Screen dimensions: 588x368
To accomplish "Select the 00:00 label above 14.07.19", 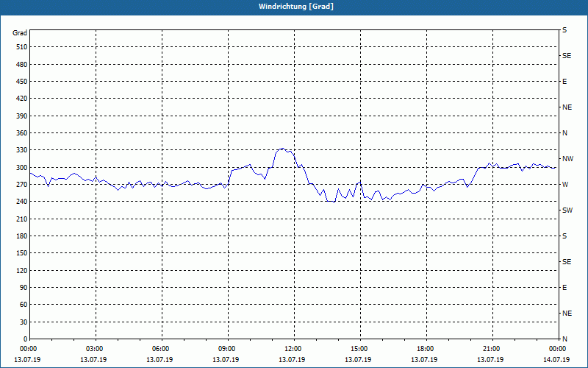I will coord(557,349).
